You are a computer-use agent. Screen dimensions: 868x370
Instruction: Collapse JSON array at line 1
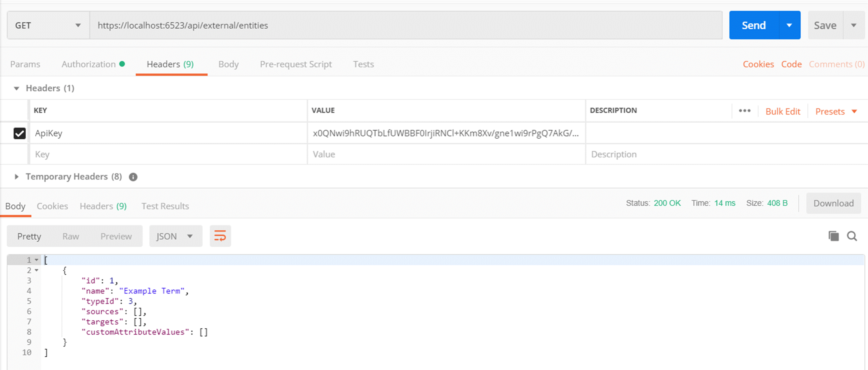[37, 260]
